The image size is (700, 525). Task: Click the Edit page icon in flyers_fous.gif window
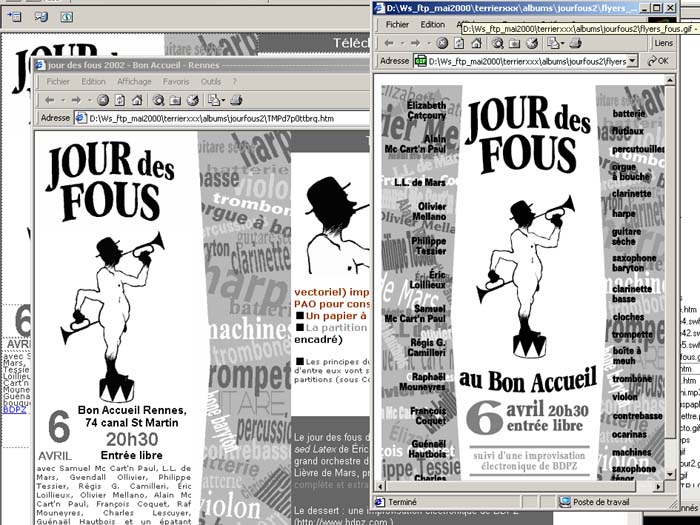(553, 43)
